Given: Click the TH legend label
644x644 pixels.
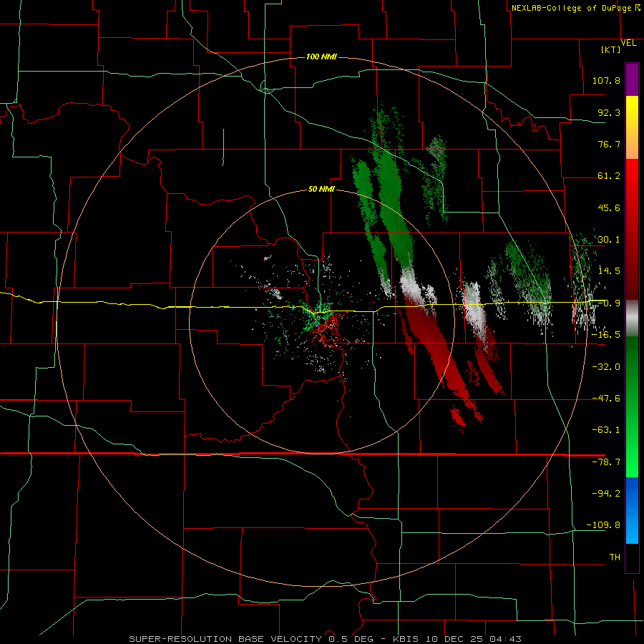Looking at the screenshot, I should pyautogui.click(x=615, y=557).
